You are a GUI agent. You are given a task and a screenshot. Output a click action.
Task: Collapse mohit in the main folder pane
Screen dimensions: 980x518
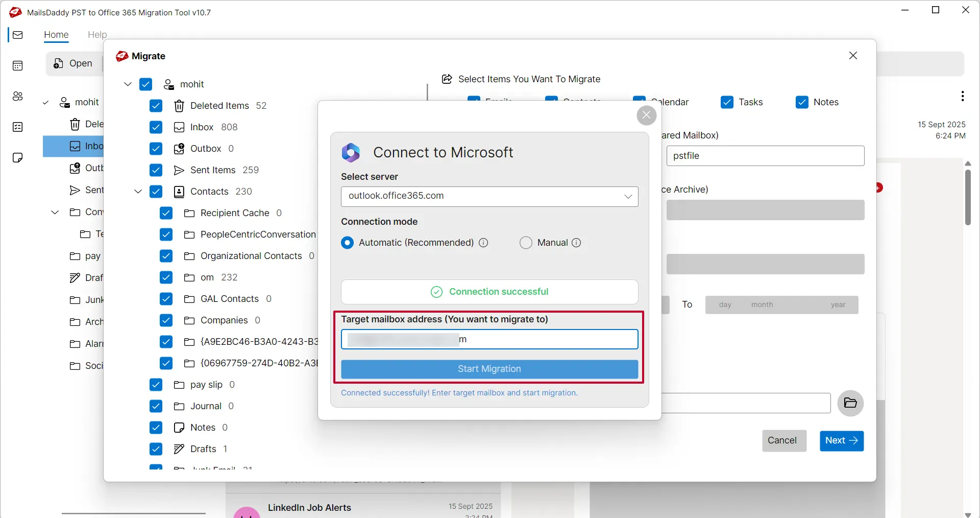click(46, 103)
